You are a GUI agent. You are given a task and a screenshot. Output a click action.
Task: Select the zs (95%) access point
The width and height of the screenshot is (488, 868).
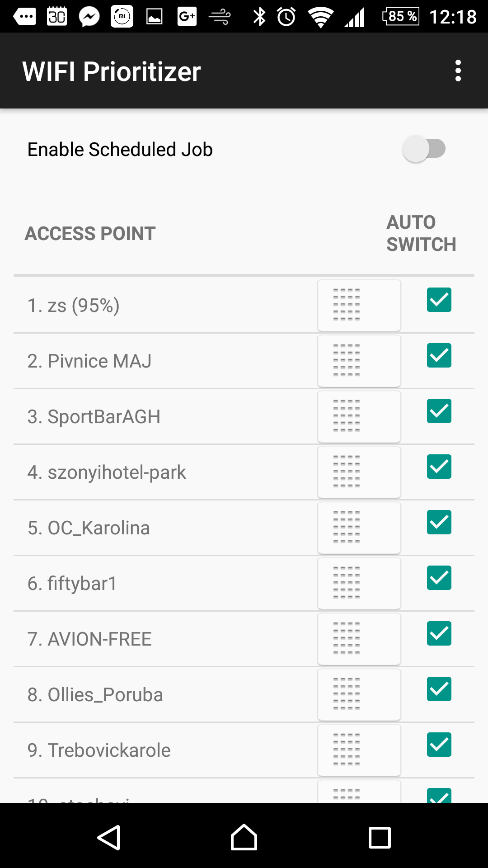point(73,306)
